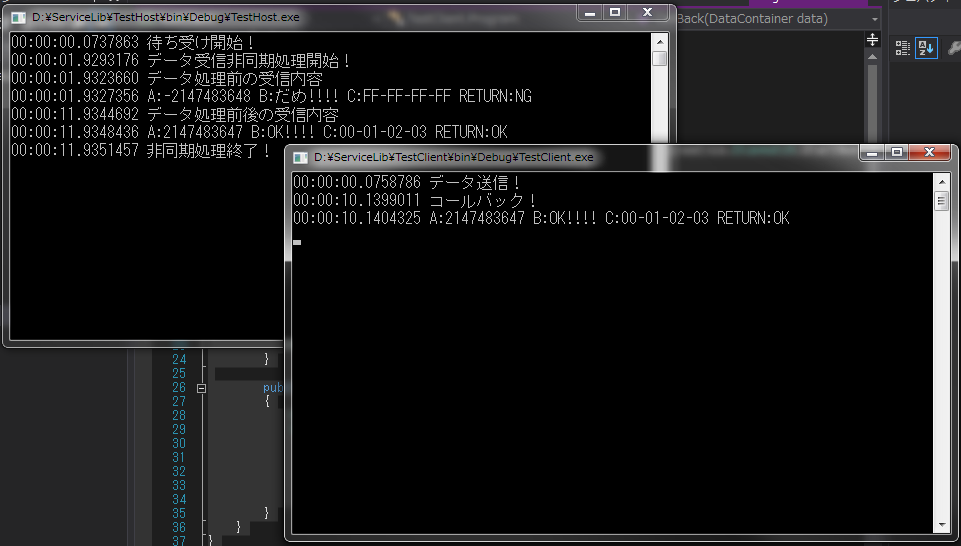Screen dimensions: 961x546
Task: Click line number 30 in the code editor
Action: click(179, 444)
